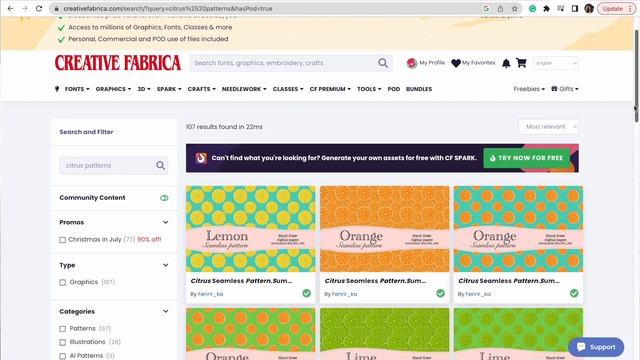This screenshot has width=640, height=360.
Task: Click the Chrome Update button
Action: 616,9
